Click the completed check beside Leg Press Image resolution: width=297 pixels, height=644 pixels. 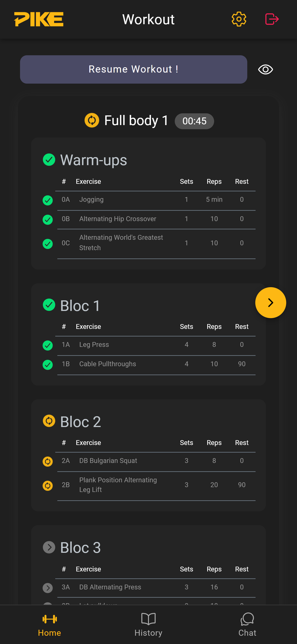click(x=47, y=345)
